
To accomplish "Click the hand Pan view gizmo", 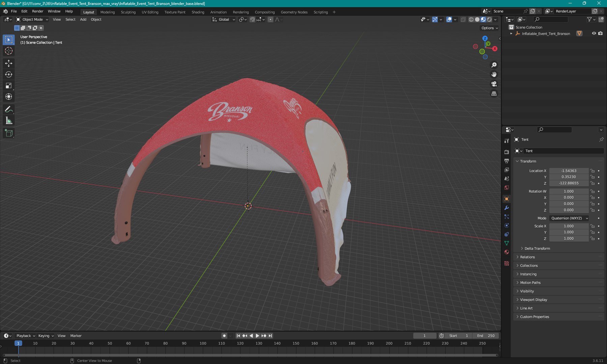I will pos(494,74).
